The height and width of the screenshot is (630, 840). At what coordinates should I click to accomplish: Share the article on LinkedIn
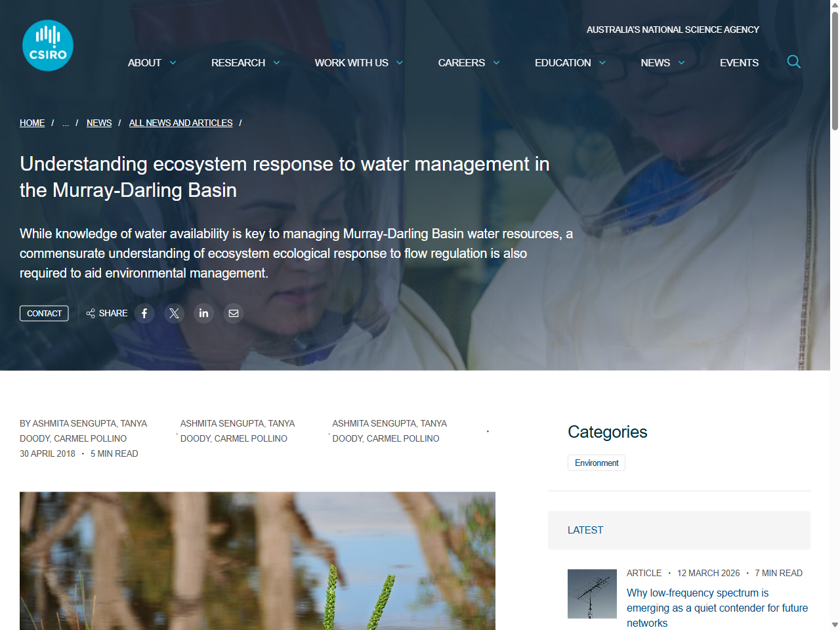pyautogui.click(x=203, y=313)
